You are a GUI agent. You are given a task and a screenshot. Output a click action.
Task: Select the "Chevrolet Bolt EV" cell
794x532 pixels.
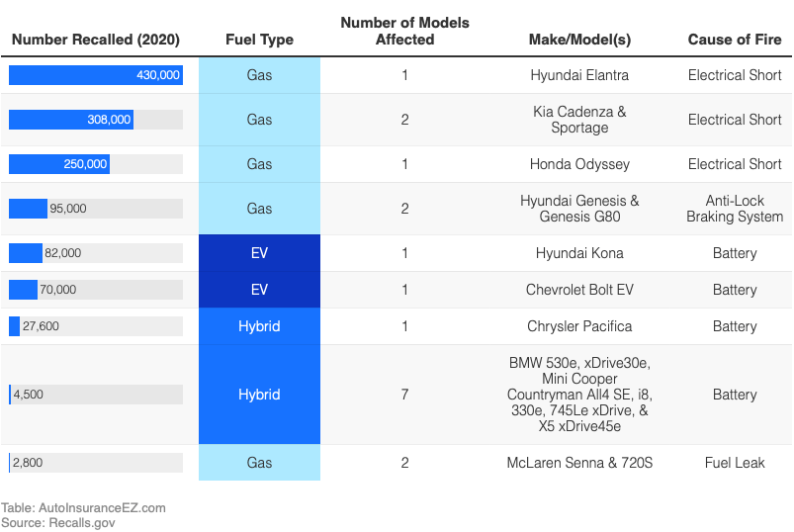coord(579,290)
